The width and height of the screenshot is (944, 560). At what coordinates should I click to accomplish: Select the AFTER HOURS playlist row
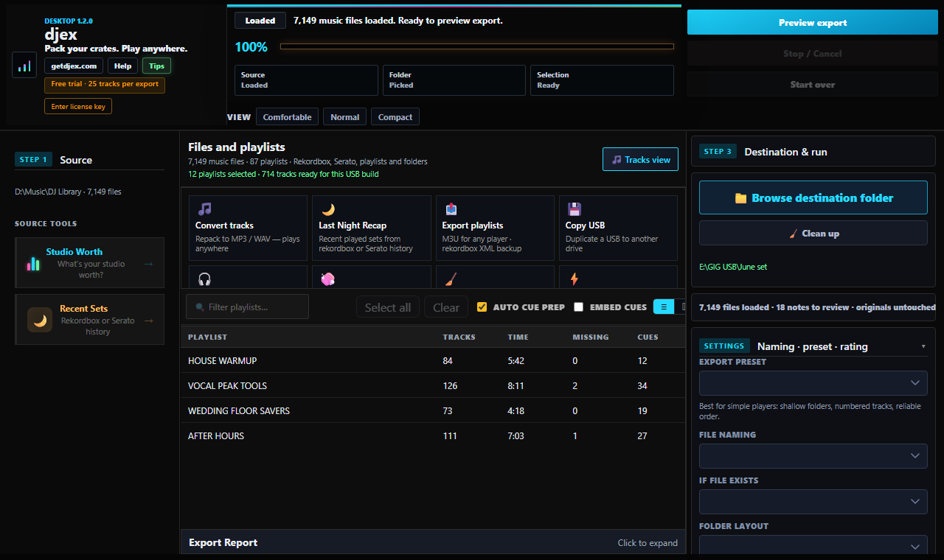(433, 436)
